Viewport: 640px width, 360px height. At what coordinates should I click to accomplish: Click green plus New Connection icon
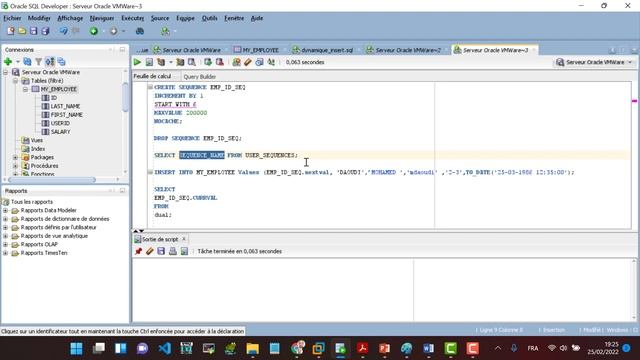click(x=7, y=62)
